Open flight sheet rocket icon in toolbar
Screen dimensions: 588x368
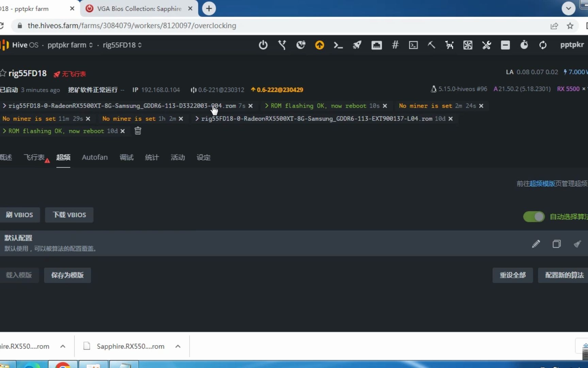point(357,45)
